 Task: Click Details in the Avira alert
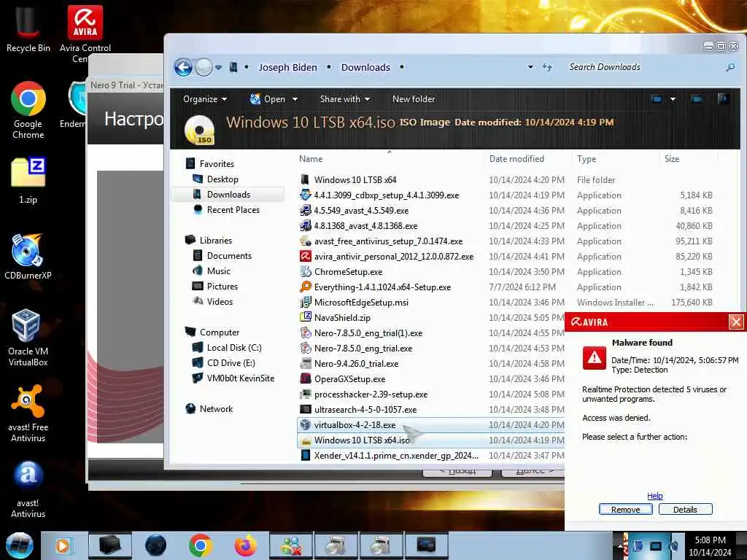(685, 510)
